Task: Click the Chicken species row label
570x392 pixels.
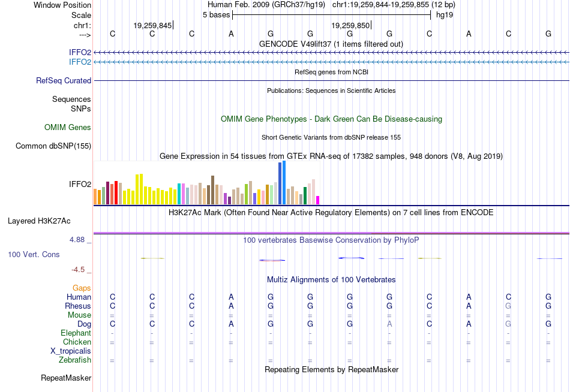Action: (x=77, y=342)
